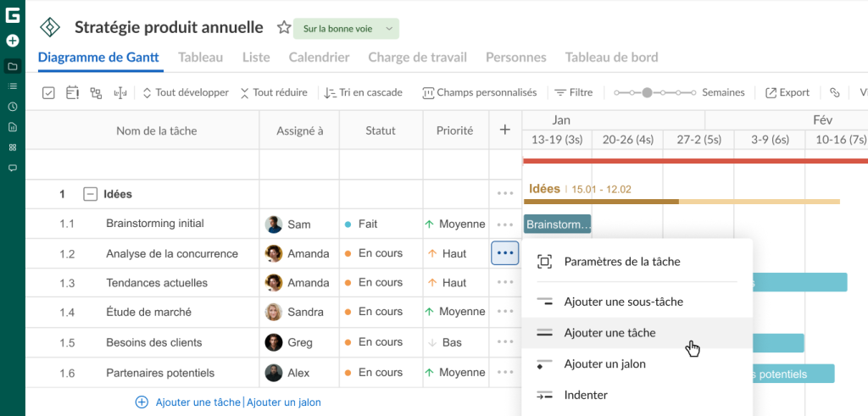Image resolution: width=868 pixels, height=416 pixels.
Task: Click Sandra's avatar in Étude de marché row
Action: [x=274, y=312]
